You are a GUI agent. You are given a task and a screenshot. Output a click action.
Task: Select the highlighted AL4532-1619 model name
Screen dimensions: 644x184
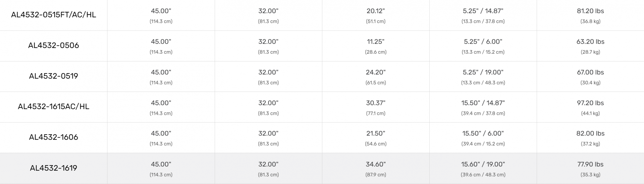[x=54, y=168]
